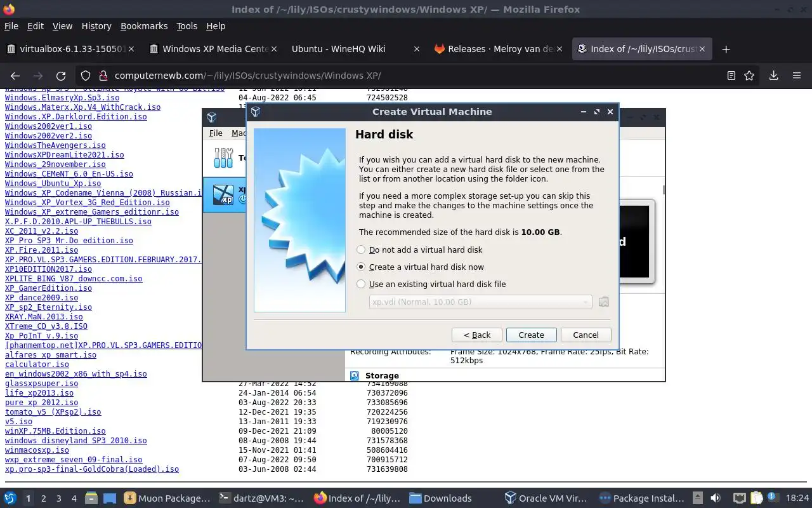Click Cancel in Create Virtual Machine dialog
Screen dimensions: 812x508
pyautogui.click(x=586, y=335)
